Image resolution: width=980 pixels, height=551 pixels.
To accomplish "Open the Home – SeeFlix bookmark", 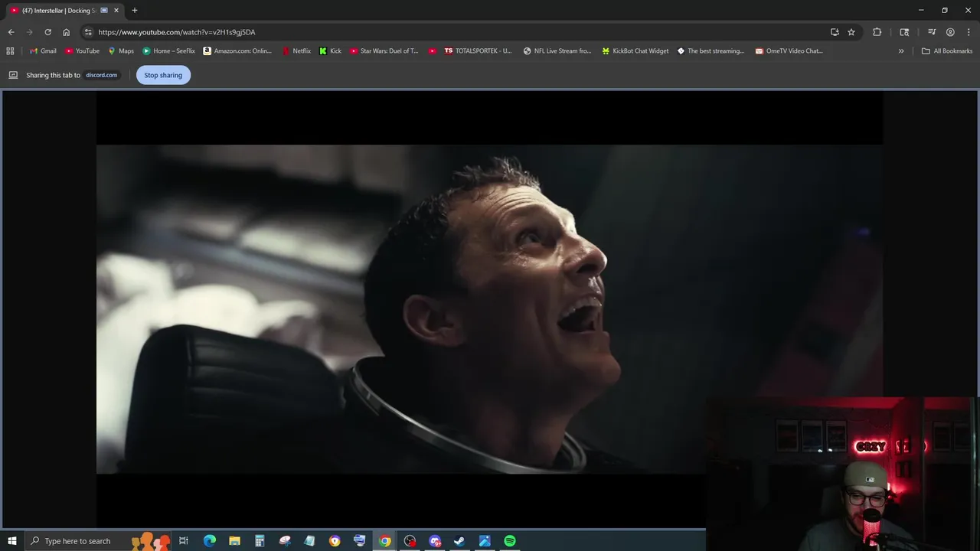I will pyautogui.click(x=168, y=51).
